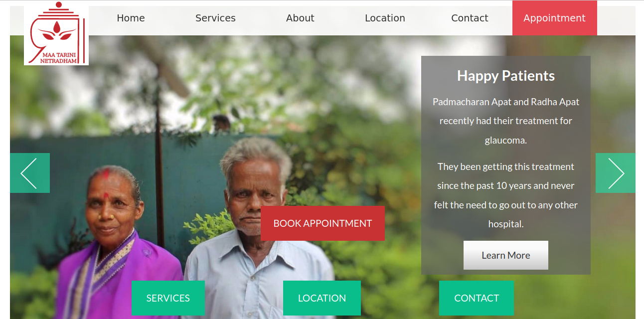The height and width of the screenshot is (319, 644).
Task: Click the red BOOK APPOINTMENT button
Action: tap(322, 223)
